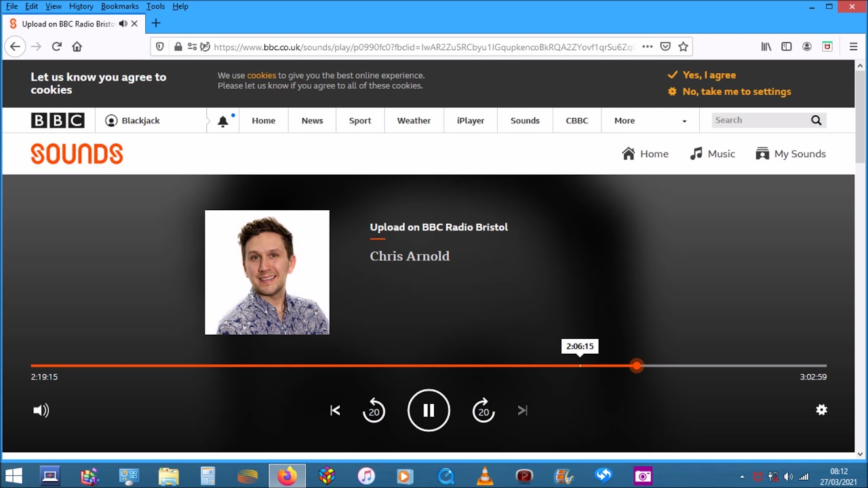Show hidden system tray icons

click(x=742, y=476)
